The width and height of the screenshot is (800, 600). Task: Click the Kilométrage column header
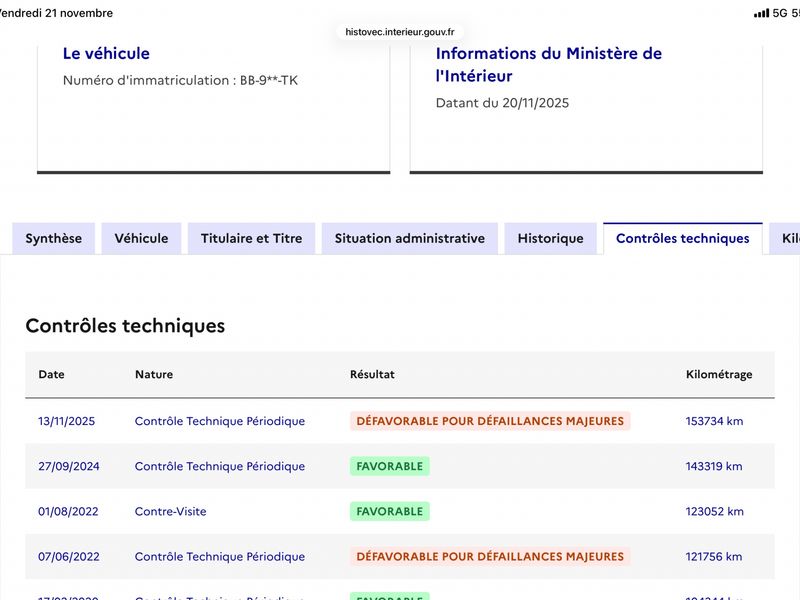[x=718, y=374]
